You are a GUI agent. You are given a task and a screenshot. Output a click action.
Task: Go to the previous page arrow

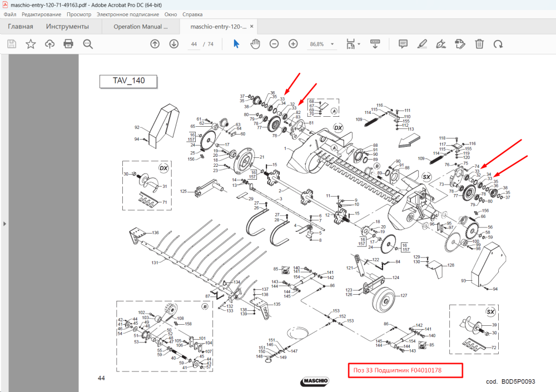coord(155,44)
